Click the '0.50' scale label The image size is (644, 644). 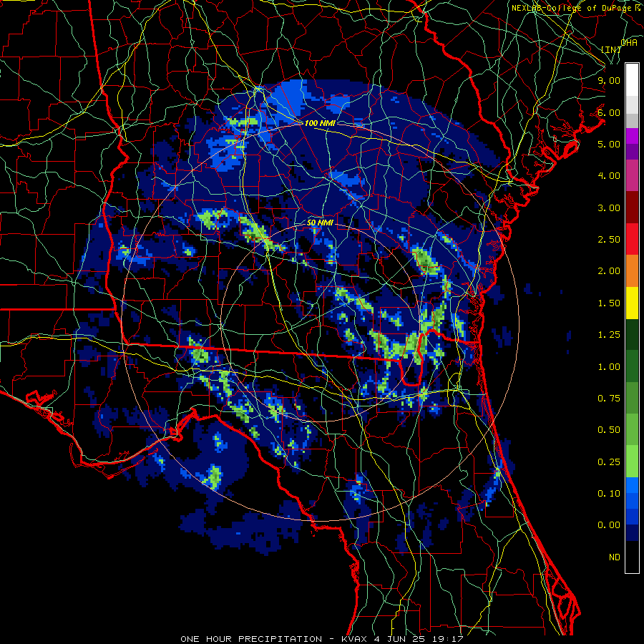[x=609, y=430]
